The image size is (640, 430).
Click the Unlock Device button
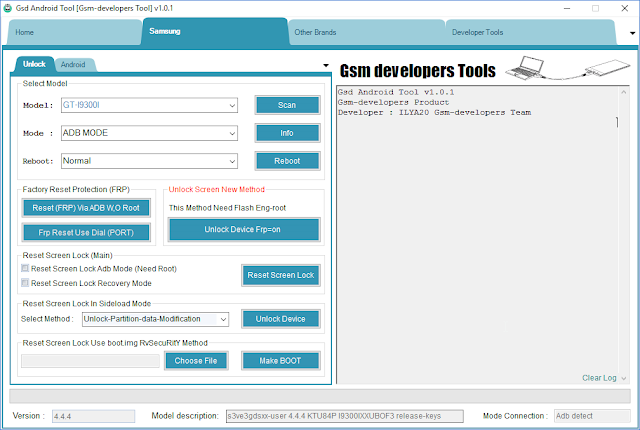281,319
